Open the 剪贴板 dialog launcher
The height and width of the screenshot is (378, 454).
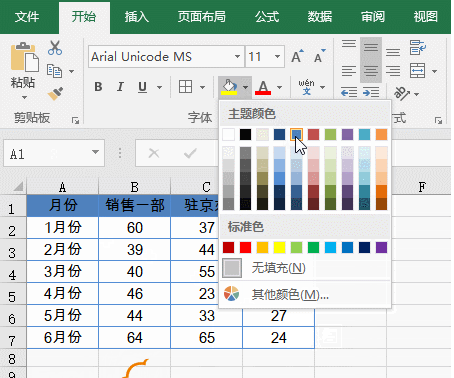coord(75,120)
